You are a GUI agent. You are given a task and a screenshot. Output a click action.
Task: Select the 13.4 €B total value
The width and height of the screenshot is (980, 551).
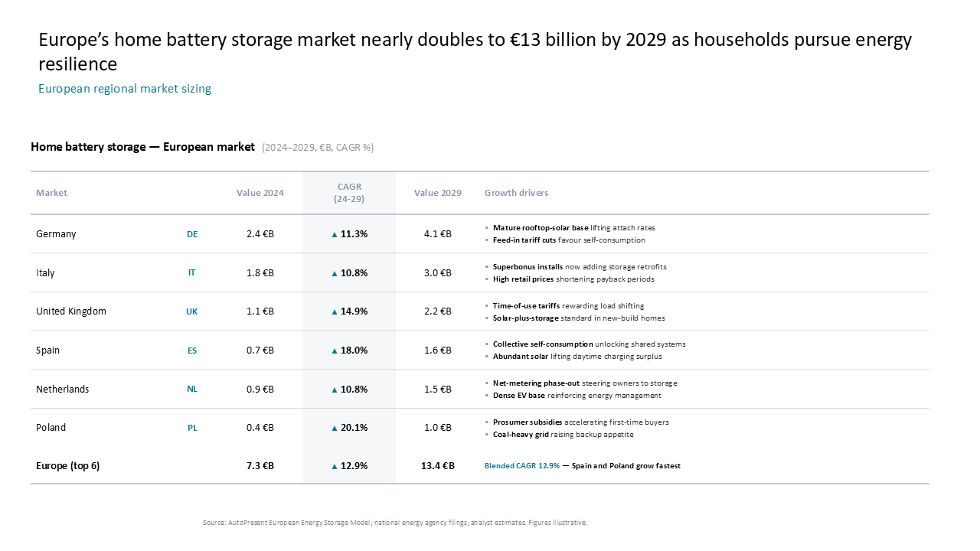pyautogui.click(x=438, y=466)
